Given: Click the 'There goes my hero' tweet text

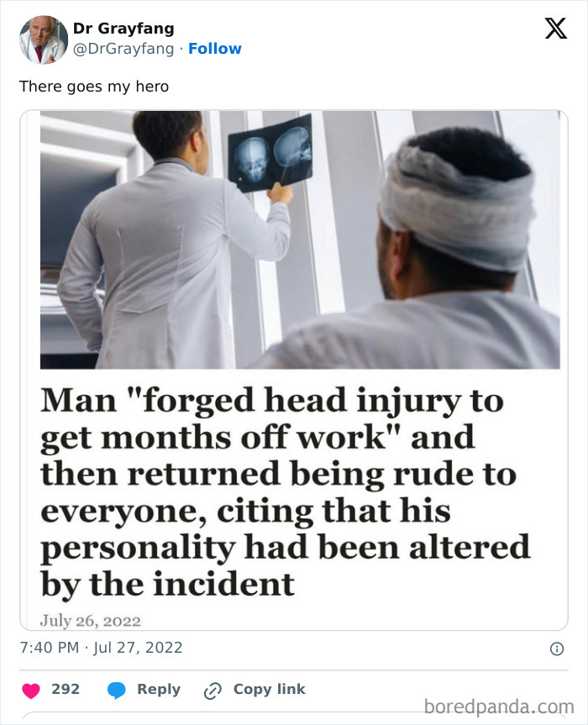Looking at the screenshot, I should click(x=94, y=87).
